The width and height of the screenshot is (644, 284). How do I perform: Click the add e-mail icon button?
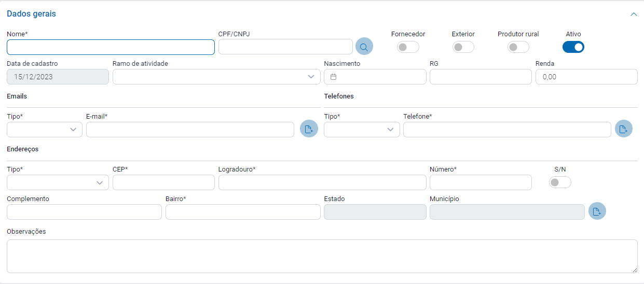(309, 129)
